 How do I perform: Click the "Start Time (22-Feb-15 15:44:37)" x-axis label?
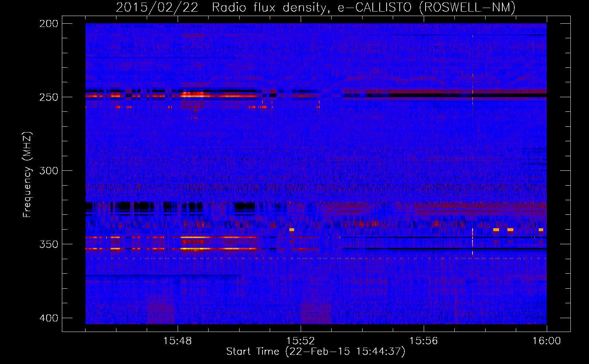tap(316, 352)
